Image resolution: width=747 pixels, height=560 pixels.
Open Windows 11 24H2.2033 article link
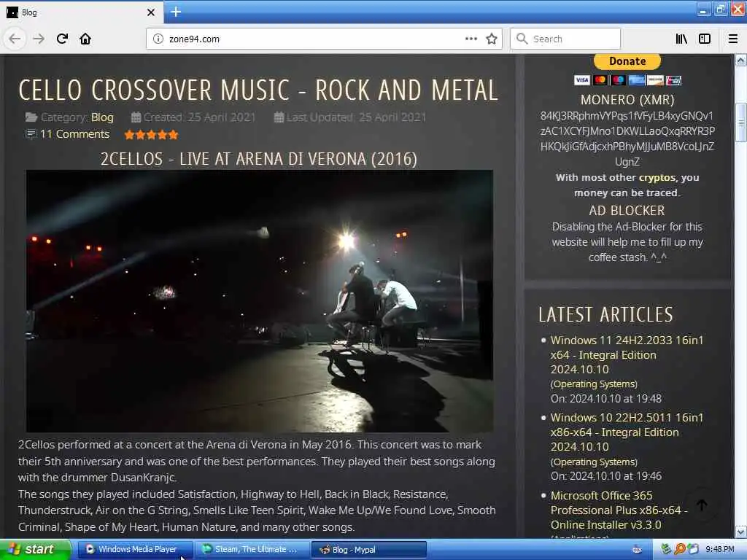[627, 355]
